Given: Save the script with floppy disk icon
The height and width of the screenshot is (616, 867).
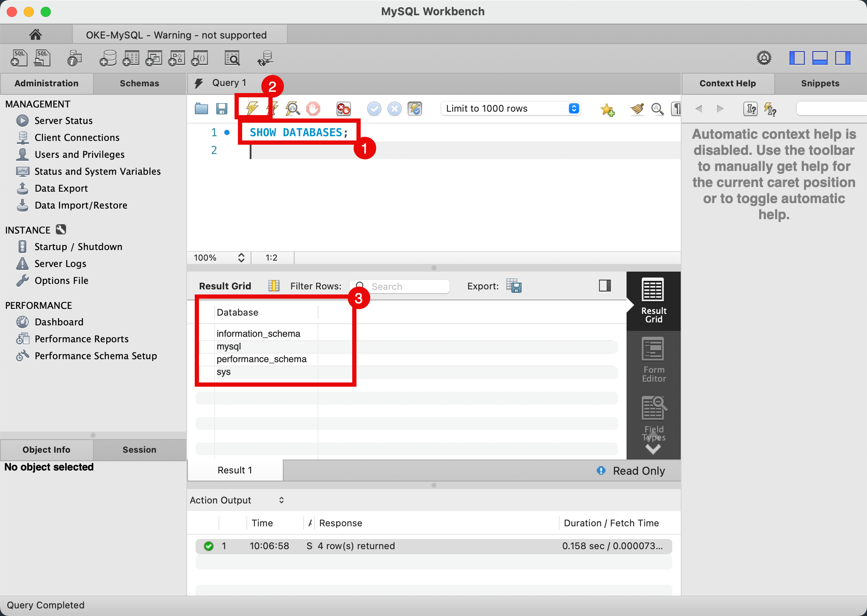Looking at the screenshot, I should (x=222, y=109).
